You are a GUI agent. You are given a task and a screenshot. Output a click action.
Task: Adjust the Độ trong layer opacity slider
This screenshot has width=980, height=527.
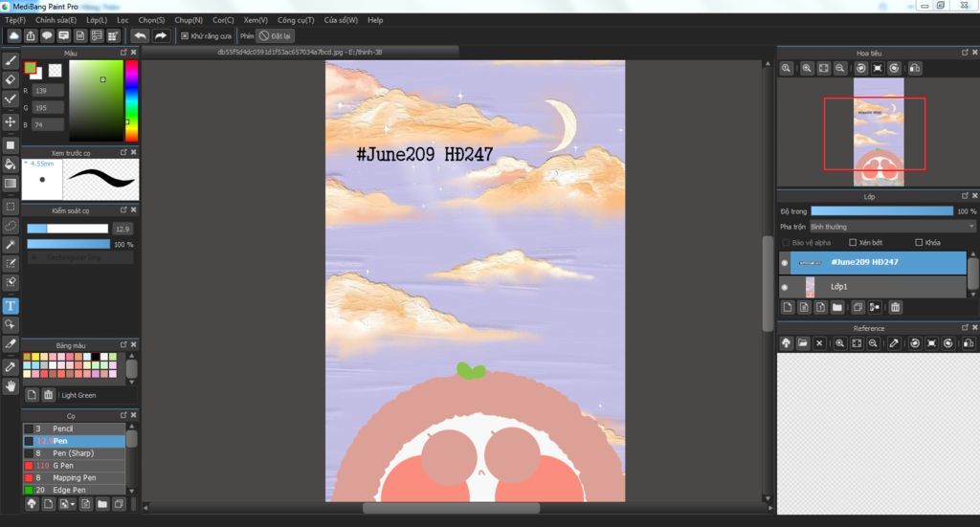click(x=881, y=211)
